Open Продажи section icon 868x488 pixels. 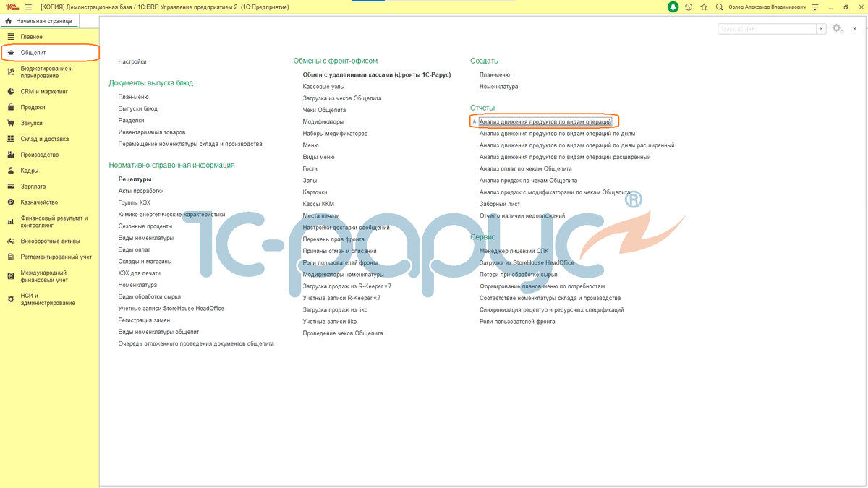(x=10, y=108)
